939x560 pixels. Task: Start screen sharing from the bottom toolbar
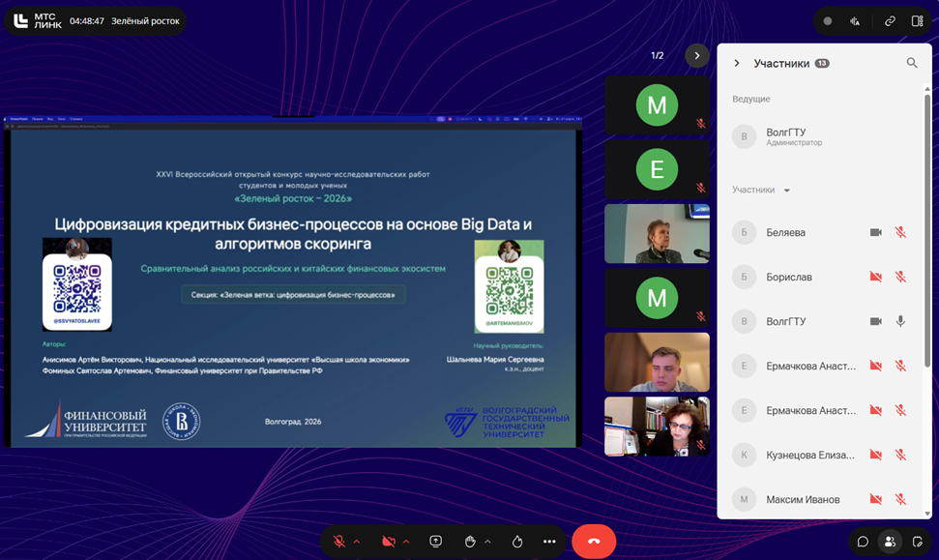point(436,542)
